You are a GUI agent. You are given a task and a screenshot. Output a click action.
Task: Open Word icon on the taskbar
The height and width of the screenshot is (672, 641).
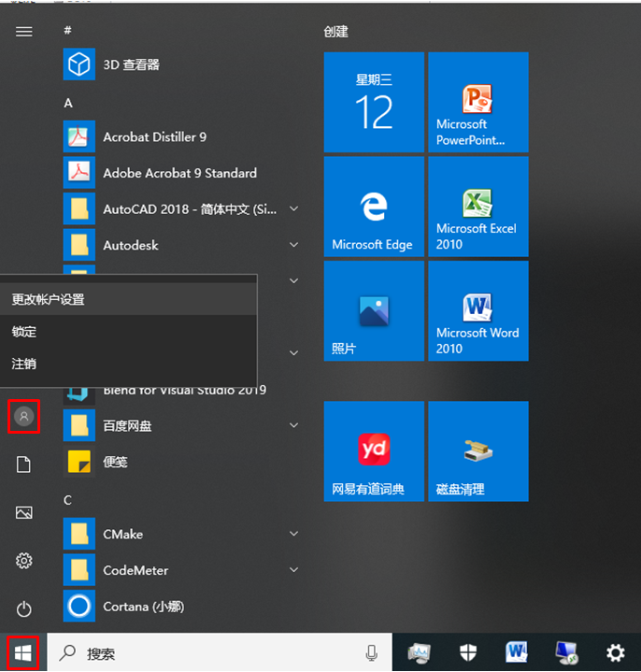click(517, 652)
